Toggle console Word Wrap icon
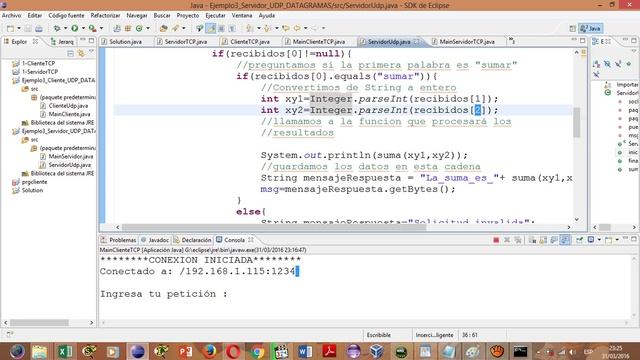The width and height of the screenshot is (640, 360). (x=554, y=240)
